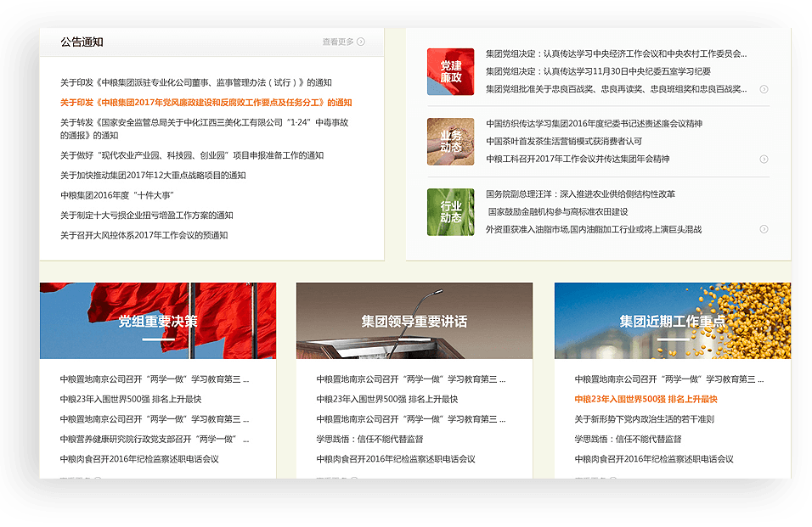This screenshot has width=812, height=527.
Task: Open 关于召开大风控体系2017年工作会议 notice
Action: pos(144,236)
